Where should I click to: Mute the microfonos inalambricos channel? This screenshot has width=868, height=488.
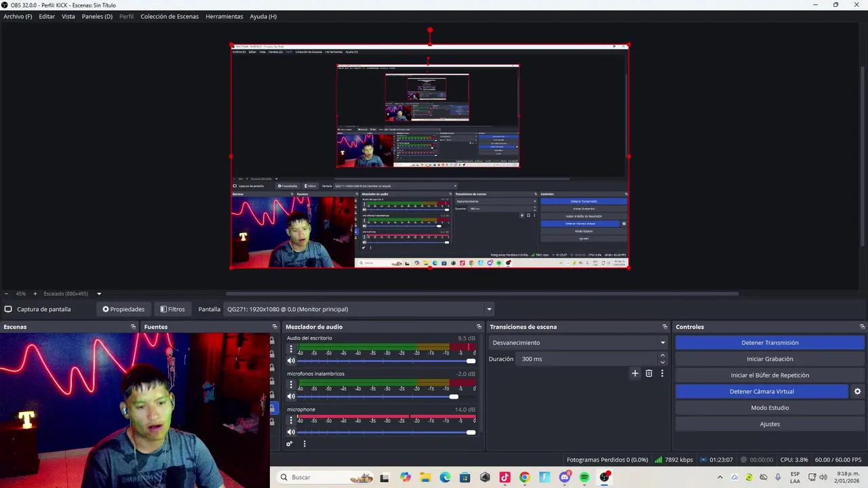[x=291, y=396]
